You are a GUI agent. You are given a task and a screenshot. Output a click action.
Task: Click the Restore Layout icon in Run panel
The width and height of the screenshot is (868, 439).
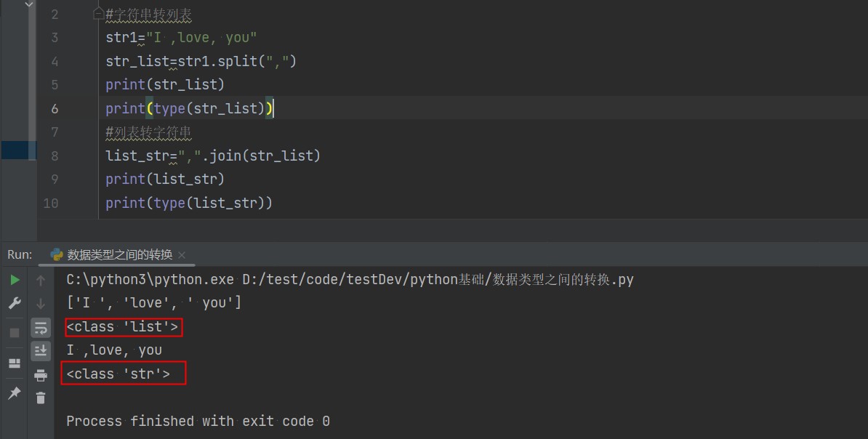click(x=15, y=363)
